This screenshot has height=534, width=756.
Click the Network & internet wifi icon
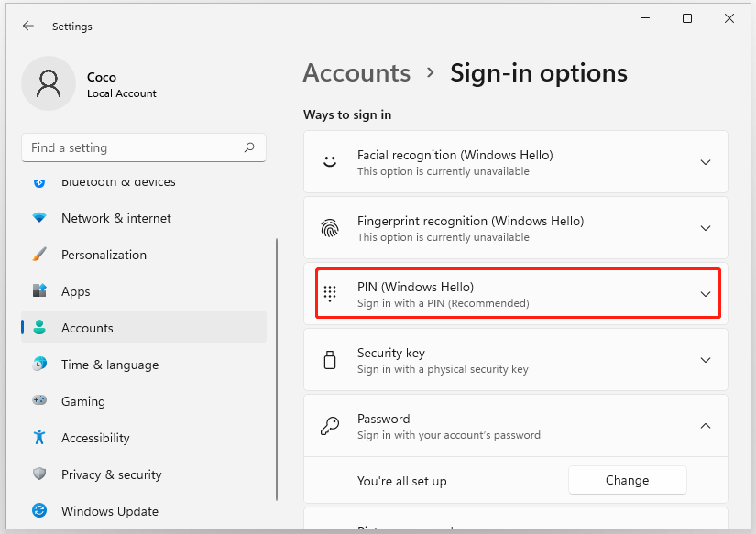(39, 218)
